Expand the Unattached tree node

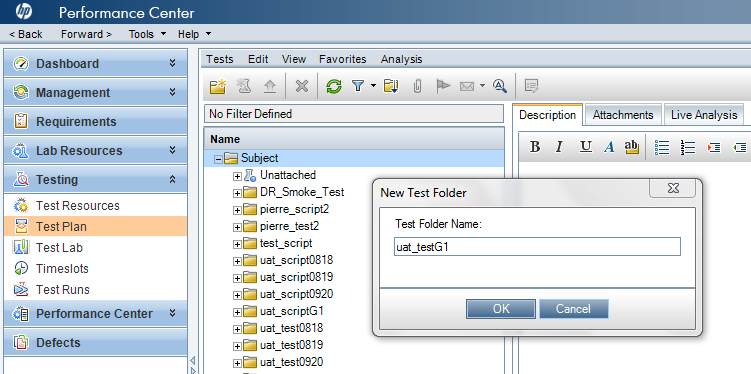click(x=237, y=176)
